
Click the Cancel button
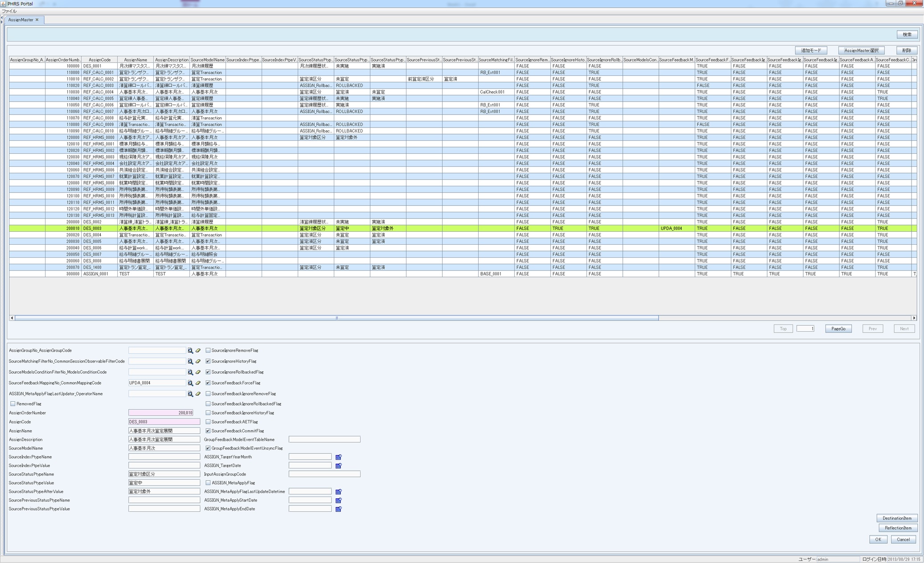(x=903, y=539)
